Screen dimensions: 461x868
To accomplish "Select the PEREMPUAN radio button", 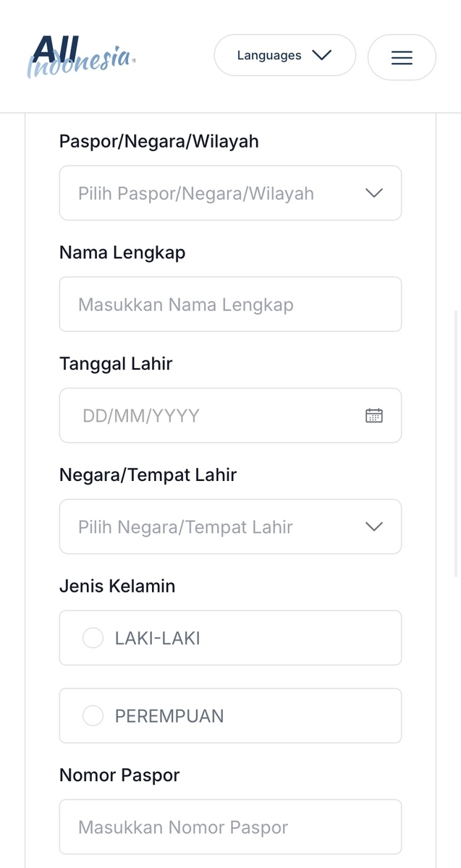I will coord(93,715).
